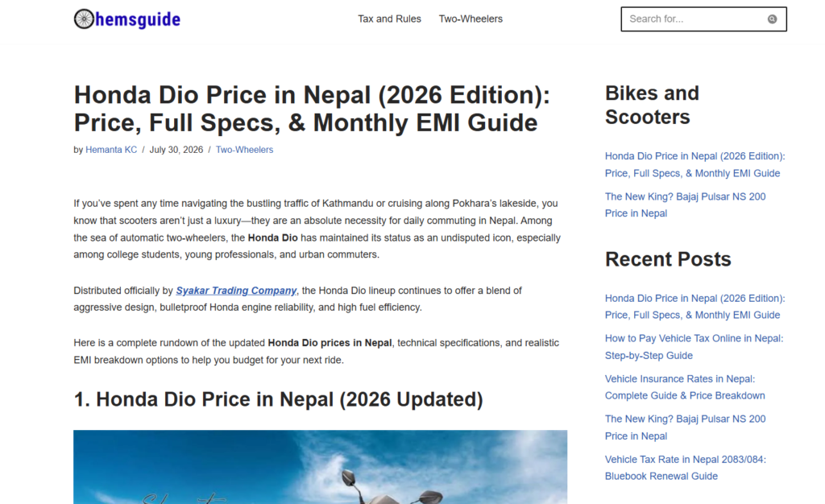Follow the Syakar Trading Company link
825x504 pixels.
tap(236, 291)
